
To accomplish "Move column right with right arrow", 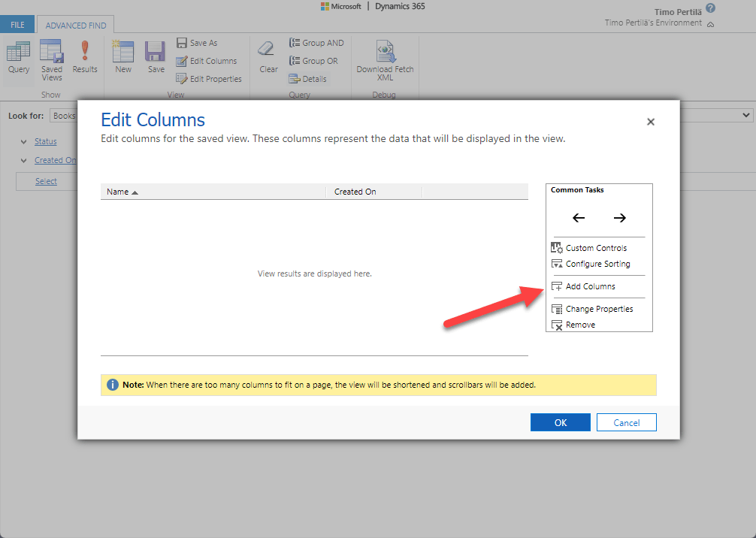I will (x=619, y=218).
